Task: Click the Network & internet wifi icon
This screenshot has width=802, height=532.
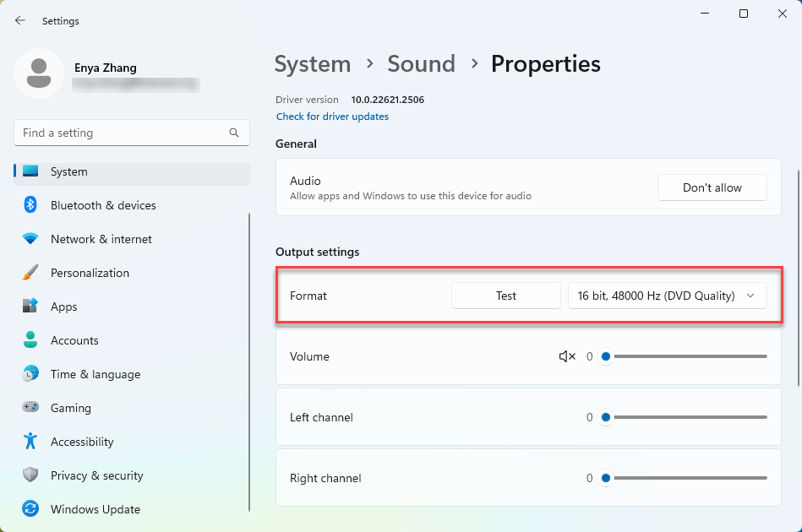Action: (30, 239)
